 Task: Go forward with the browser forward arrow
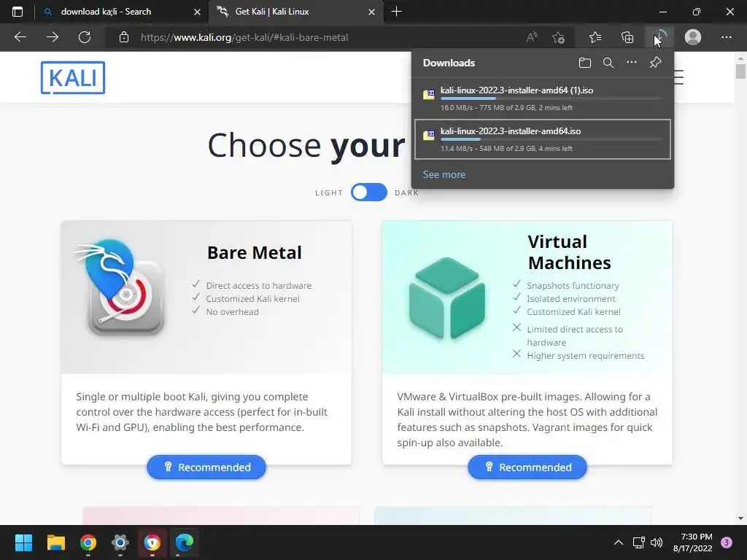[x=53, y=37]
